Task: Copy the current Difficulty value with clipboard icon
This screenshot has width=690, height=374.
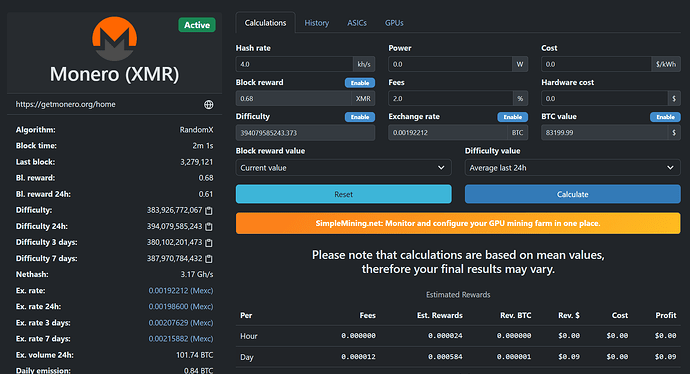Action: point(209,211)
